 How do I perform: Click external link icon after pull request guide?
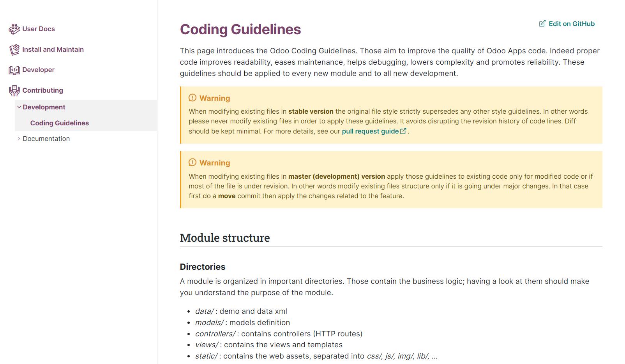coord(403,131)
